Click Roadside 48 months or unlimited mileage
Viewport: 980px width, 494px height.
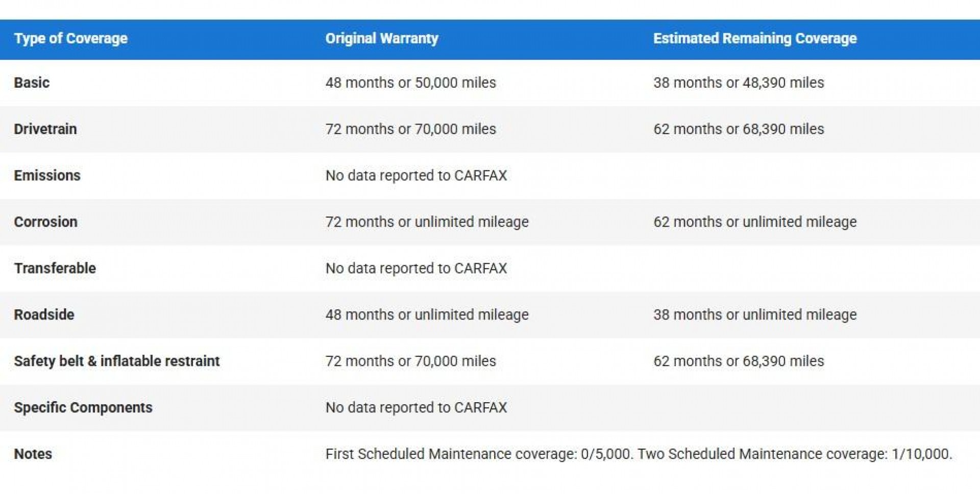click(427, 315)
